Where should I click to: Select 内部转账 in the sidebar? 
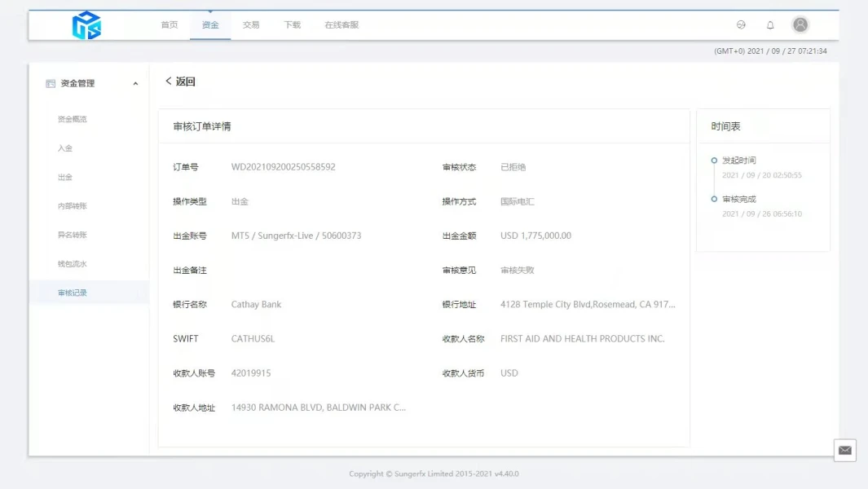click(72, 206)
